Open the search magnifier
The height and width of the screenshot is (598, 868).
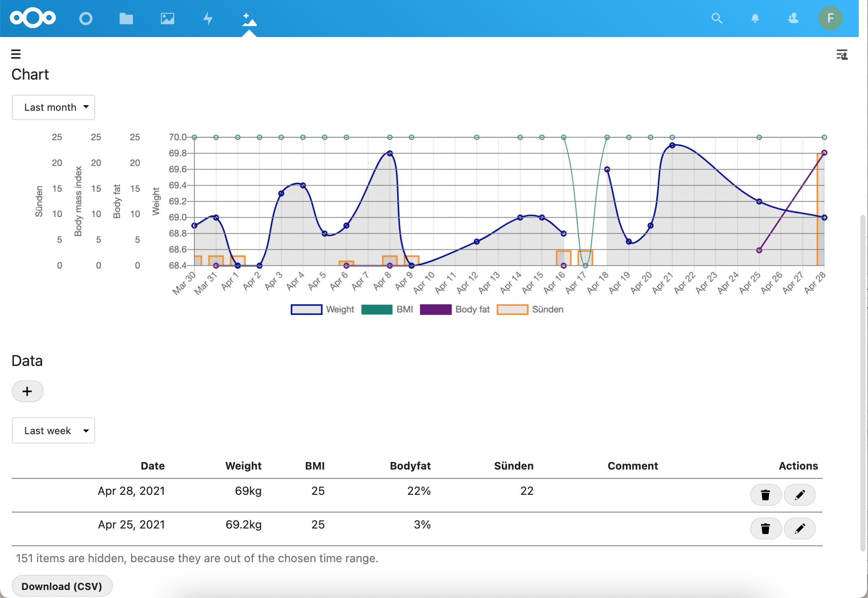(x=717, y=18)
